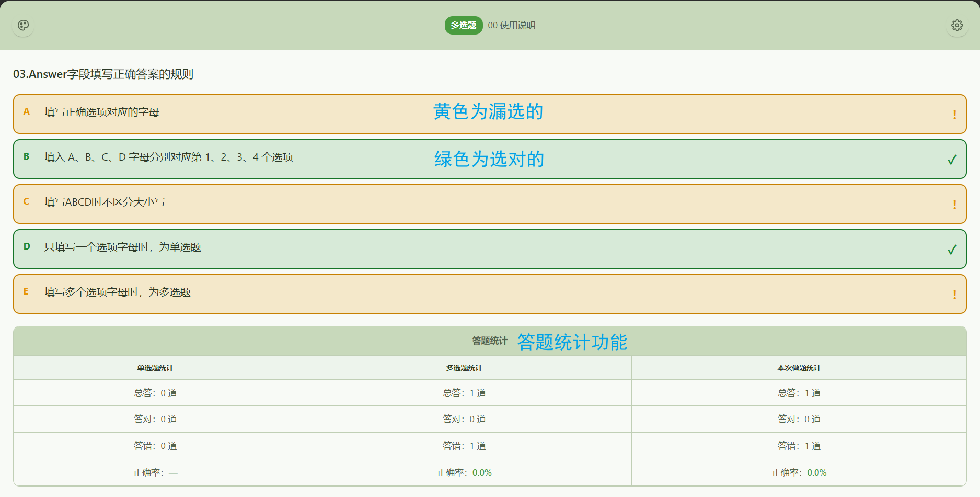Click the 00 使用说明 title

511,25
